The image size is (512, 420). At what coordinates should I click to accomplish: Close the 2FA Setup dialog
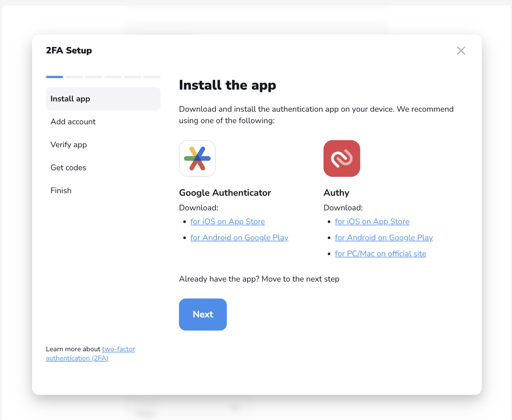[x=461, y=51]
